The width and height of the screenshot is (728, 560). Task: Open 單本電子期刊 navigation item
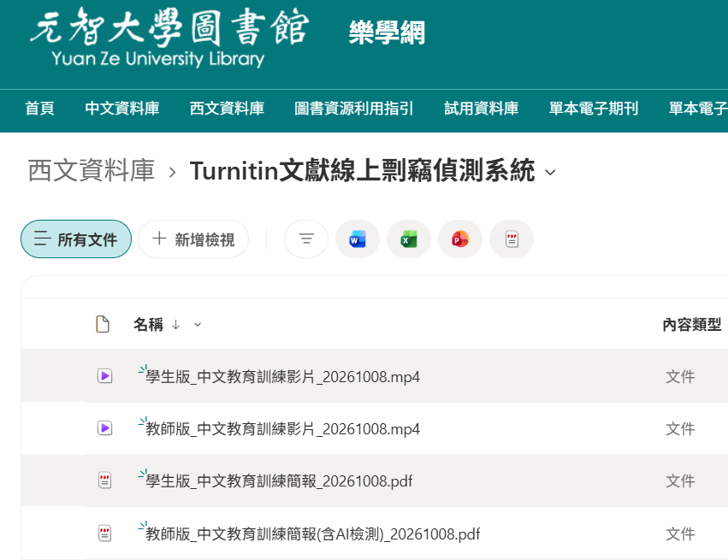pyautogui.click(x=594, y=109)
